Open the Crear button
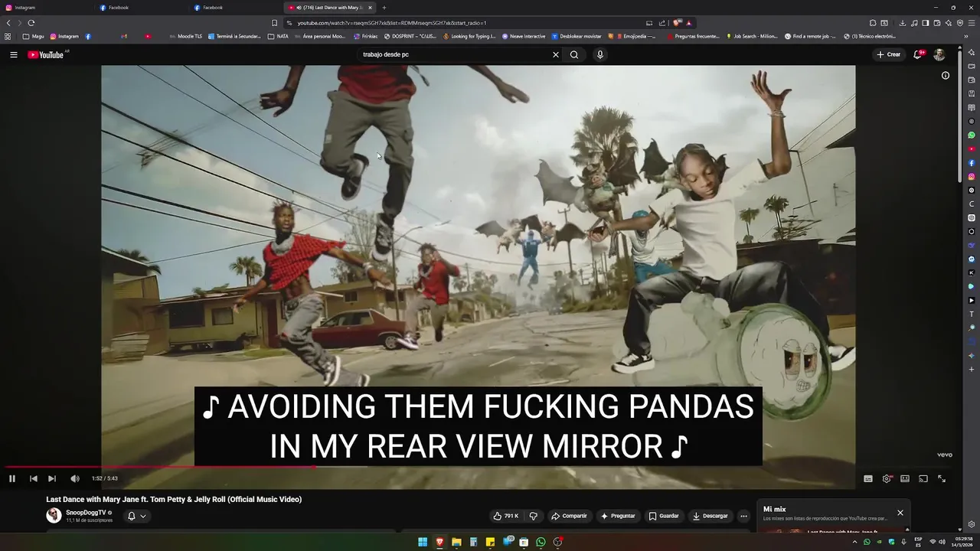The image size is (980, 551). (x=889, y=54)
